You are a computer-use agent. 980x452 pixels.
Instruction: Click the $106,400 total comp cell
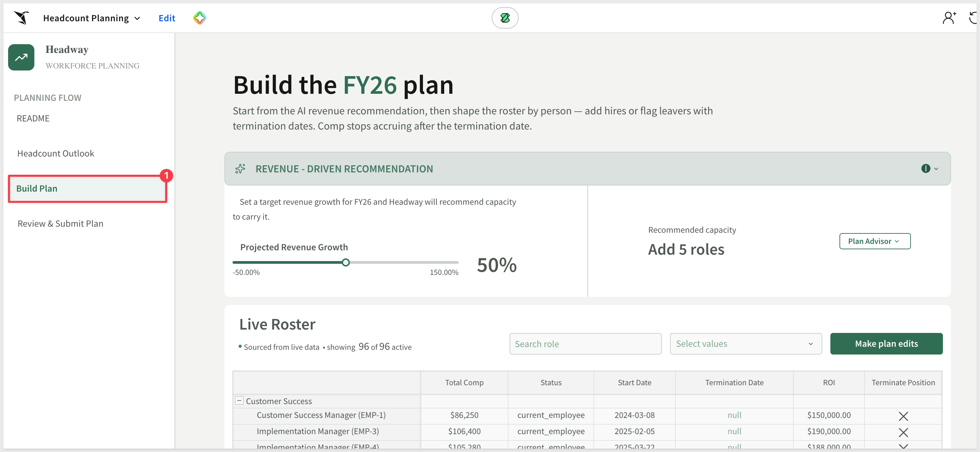(464, 431)
